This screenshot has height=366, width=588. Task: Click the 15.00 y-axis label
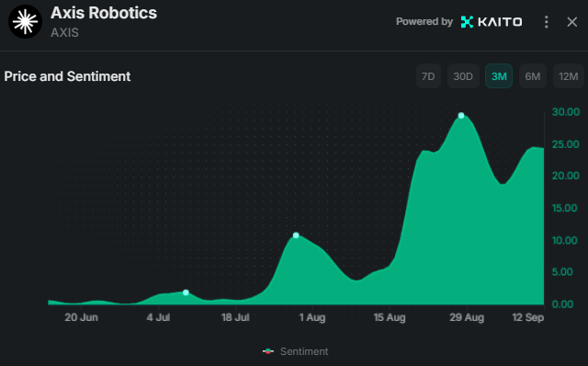tap(564, 208)
